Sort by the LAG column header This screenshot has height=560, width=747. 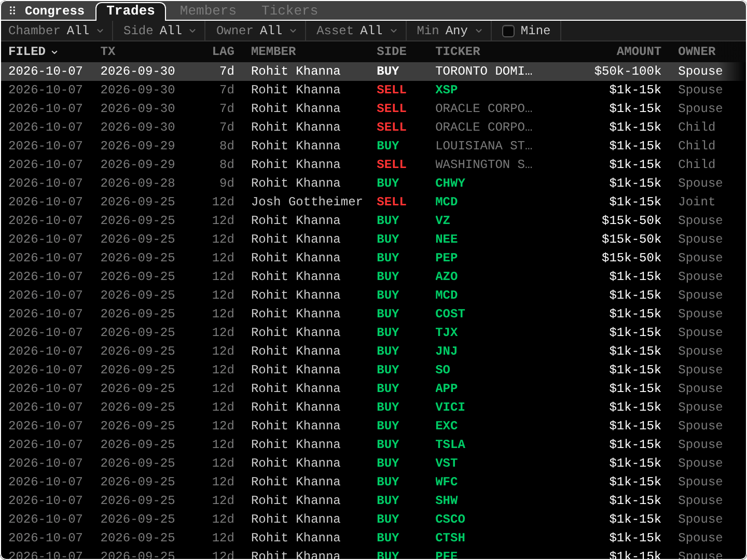223,51
